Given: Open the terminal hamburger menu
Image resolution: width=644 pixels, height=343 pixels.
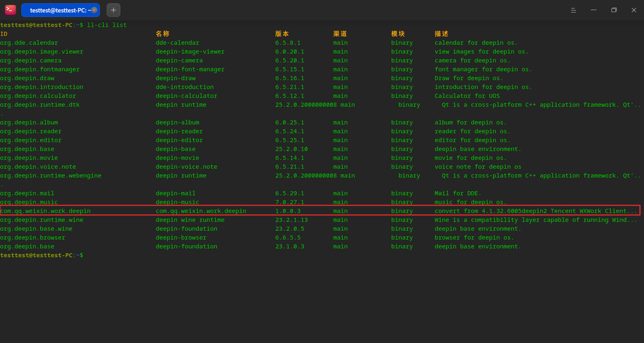Looking at the screenshot, I should pos(574,10).
